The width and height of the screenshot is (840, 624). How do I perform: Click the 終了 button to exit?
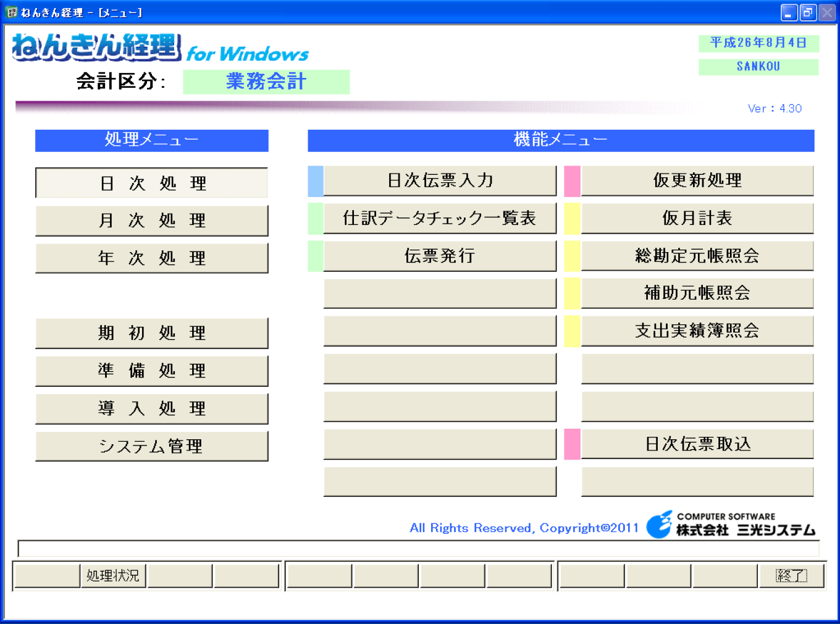tap(791, 576)
